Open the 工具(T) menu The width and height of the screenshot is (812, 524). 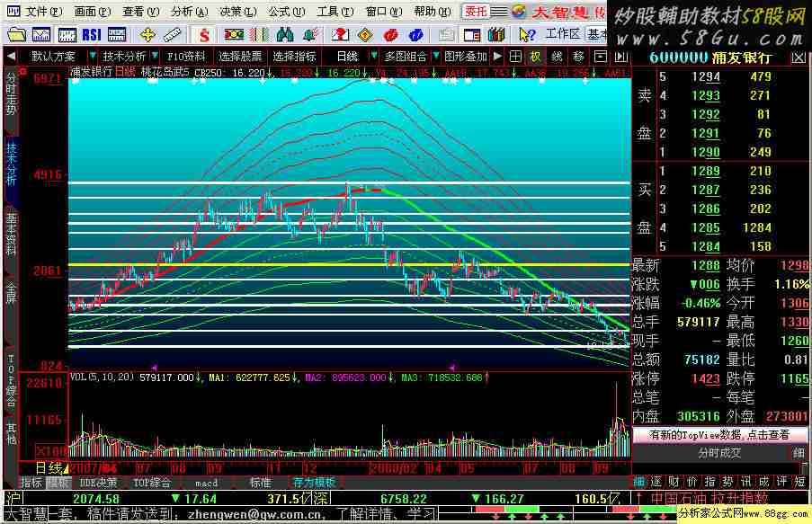[x=335, y=11]
